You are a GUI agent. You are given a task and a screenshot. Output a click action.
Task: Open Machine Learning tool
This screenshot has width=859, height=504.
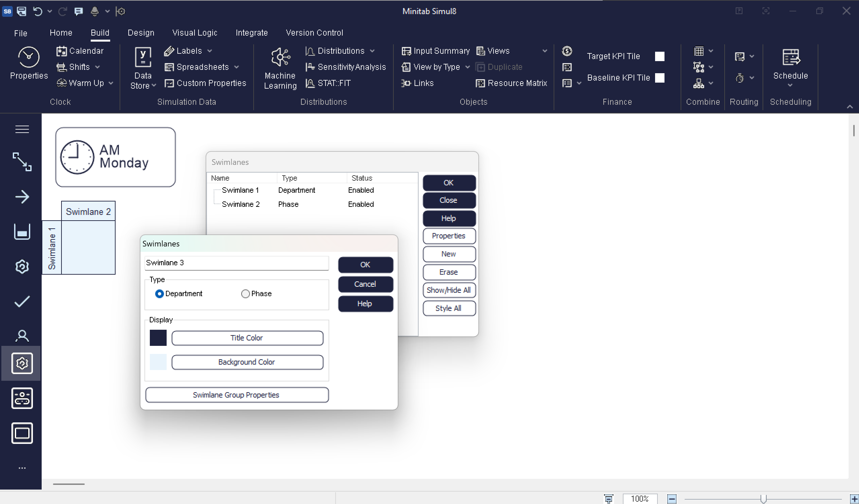coord(280,68)
